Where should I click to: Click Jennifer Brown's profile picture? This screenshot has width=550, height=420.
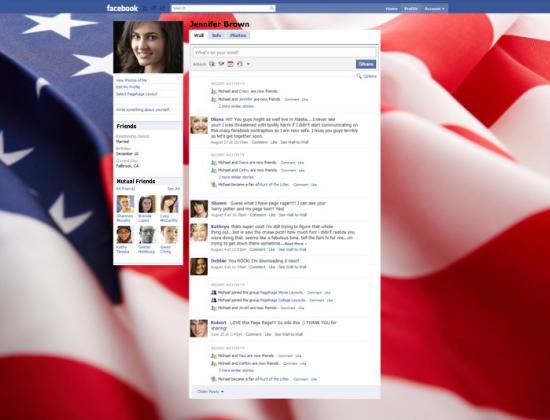(x=148, y=47)
